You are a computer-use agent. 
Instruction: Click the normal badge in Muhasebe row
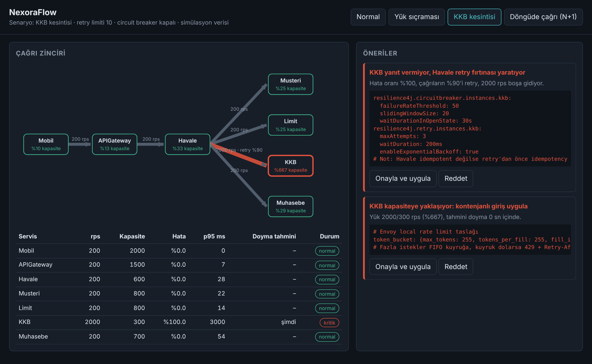coord(327,337)
